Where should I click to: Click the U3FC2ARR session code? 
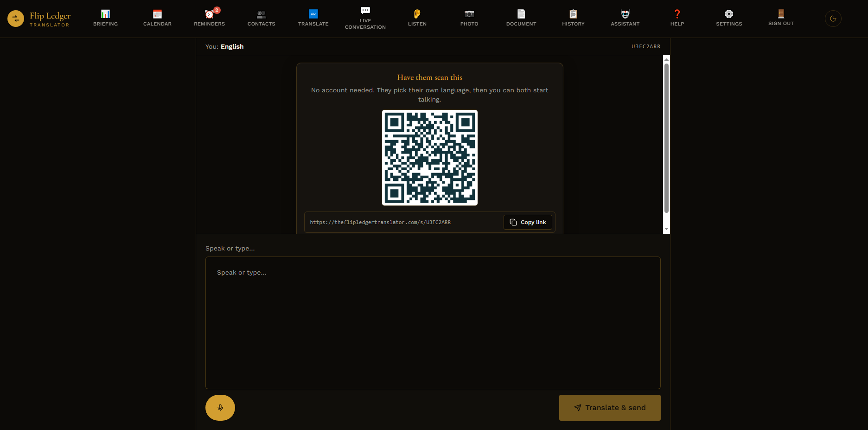[646, 46]
